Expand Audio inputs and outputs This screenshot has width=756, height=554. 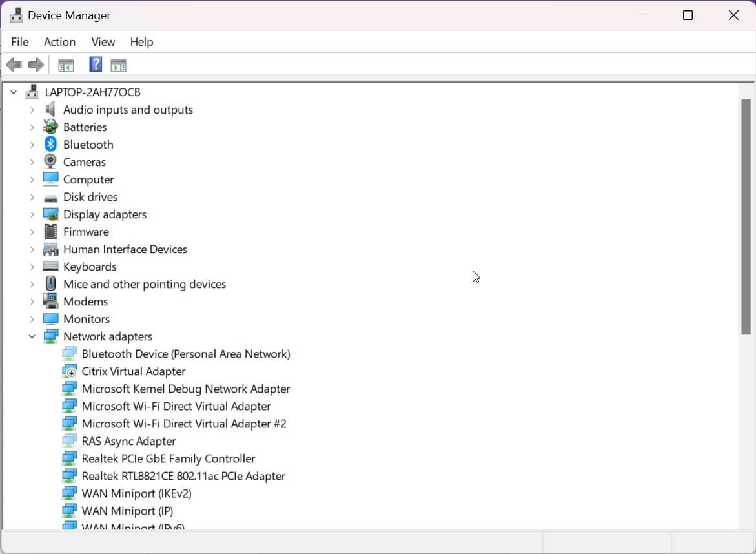(32, 110)
